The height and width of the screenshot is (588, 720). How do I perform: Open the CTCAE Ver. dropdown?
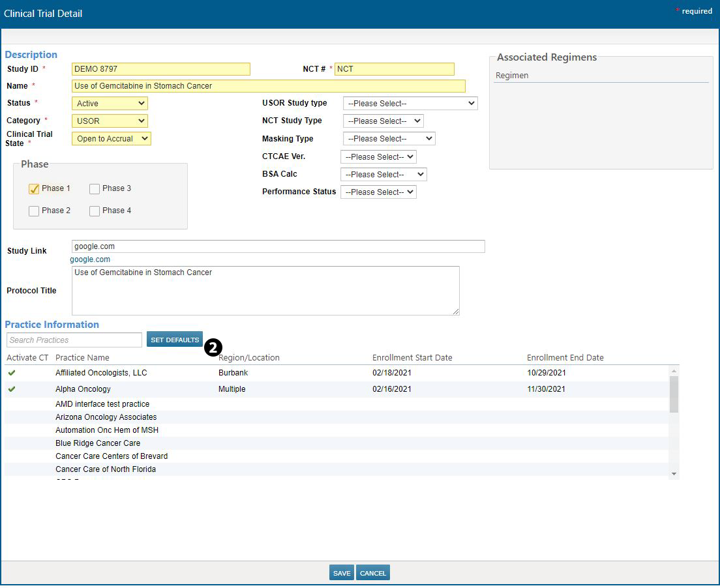click(x=378, y=157)
